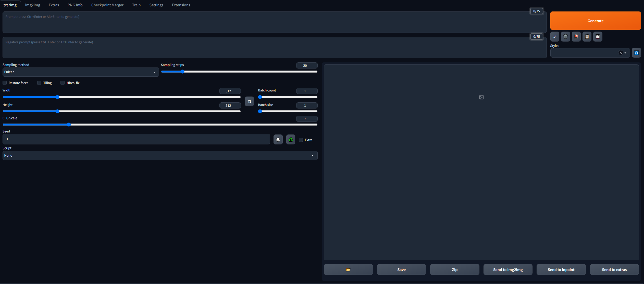Click the reuse last seed recycle icon

tap(290, 139)
